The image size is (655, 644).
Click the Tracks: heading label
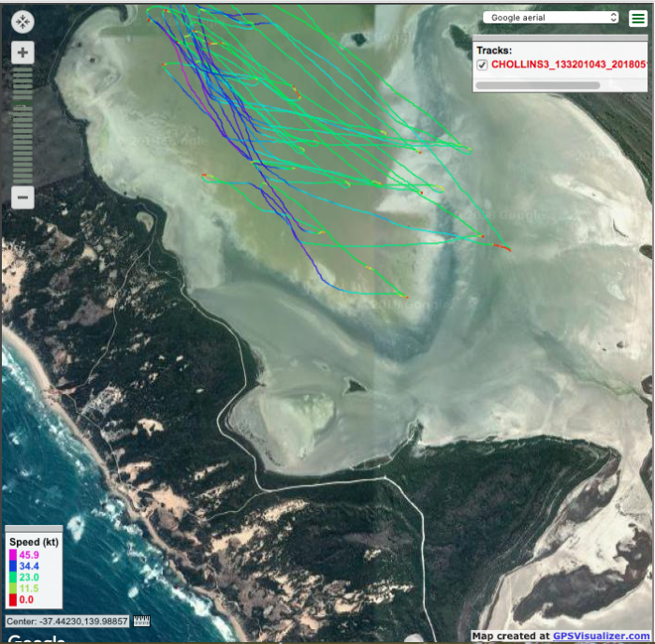(494, 51)
